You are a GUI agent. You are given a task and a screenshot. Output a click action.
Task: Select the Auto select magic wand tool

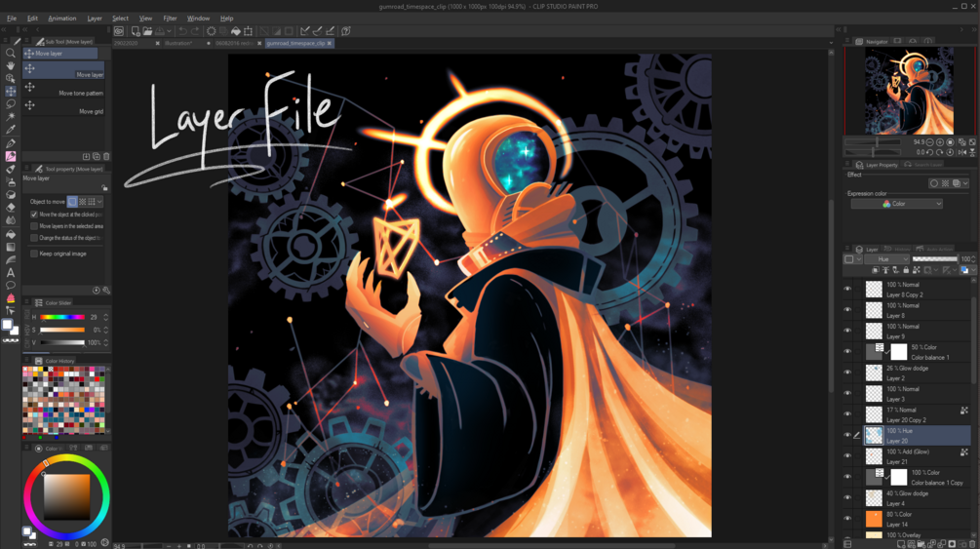11,116
